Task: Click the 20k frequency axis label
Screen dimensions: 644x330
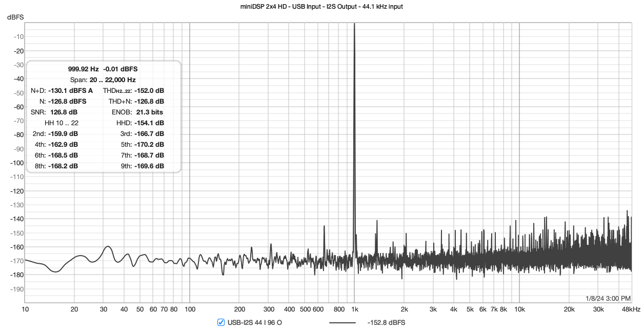Action: tap(569, 309)
